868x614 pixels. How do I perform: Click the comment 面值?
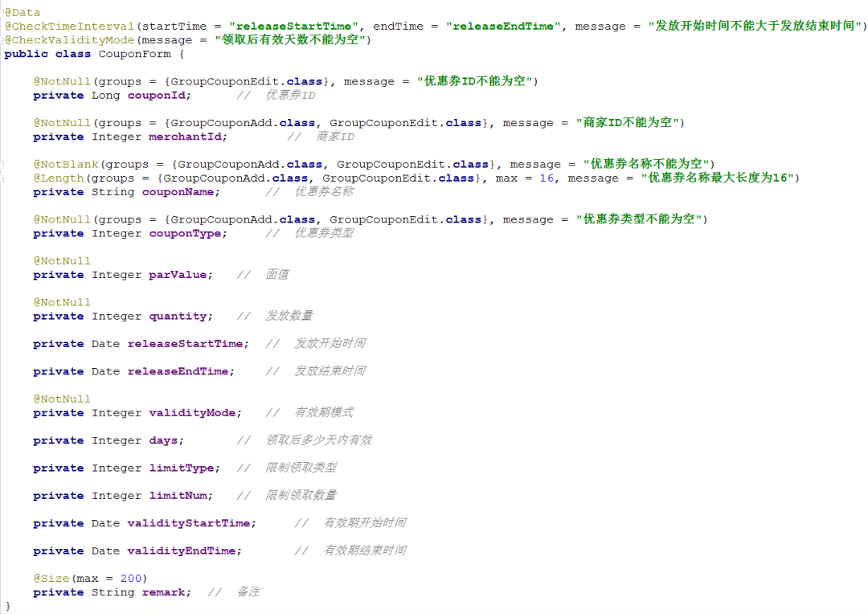pos(276,275)
